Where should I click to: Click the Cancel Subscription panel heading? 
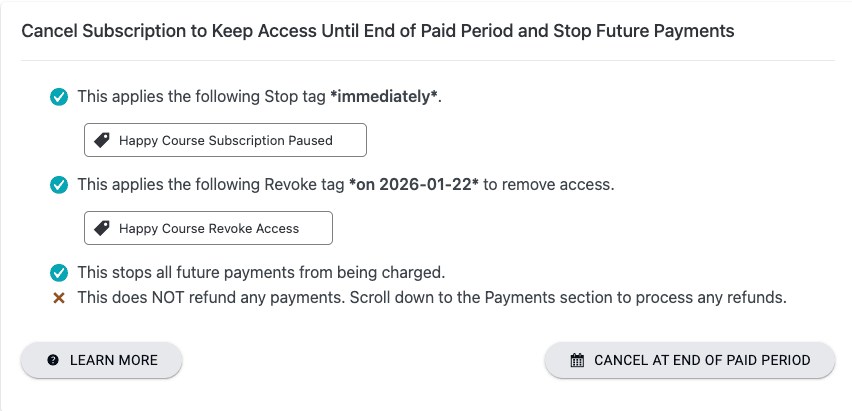coord(378,31)
